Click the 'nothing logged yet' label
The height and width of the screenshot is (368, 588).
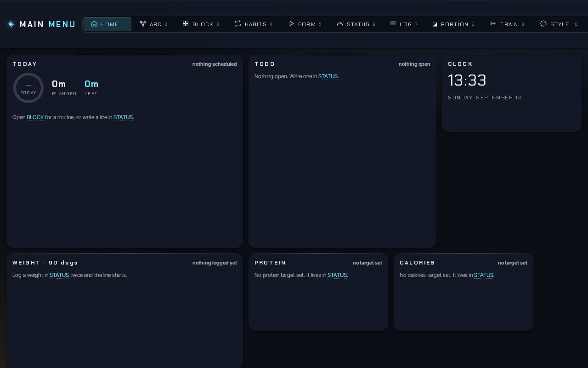tap(215, 263)
